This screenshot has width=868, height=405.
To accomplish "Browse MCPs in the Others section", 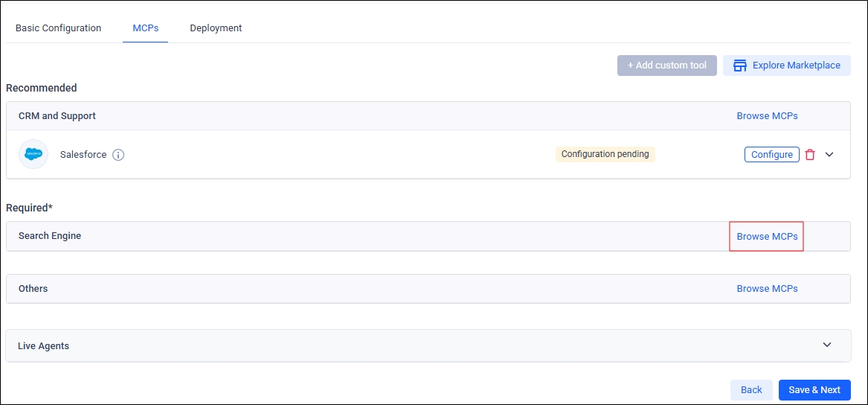I will pyautogui.click(x=767, y=289).
